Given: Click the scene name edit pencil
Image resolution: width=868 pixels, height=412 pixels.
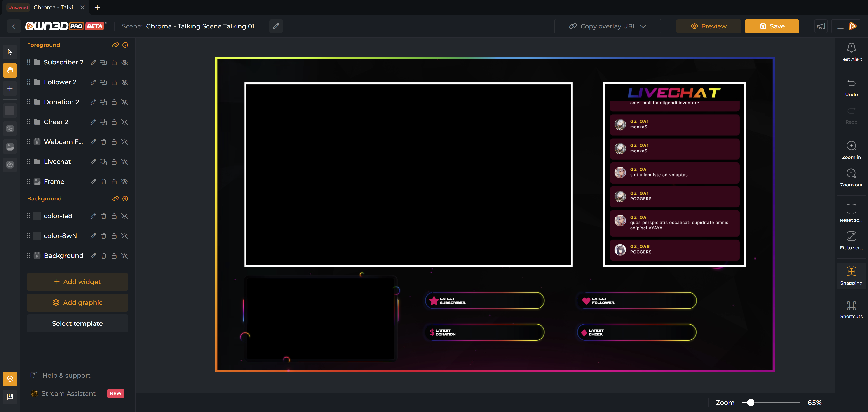Looking at the screenshot, I should point(276,26).
